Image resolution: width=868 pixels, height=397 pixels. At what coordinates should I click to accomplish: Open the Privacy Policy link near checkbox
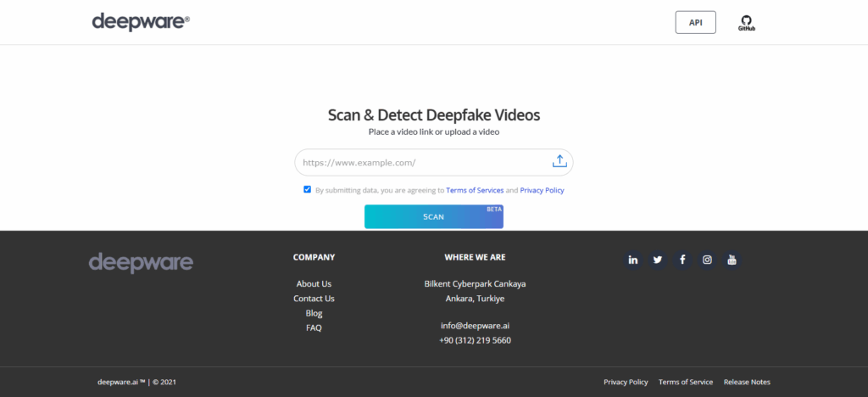[x=542, y=190]
